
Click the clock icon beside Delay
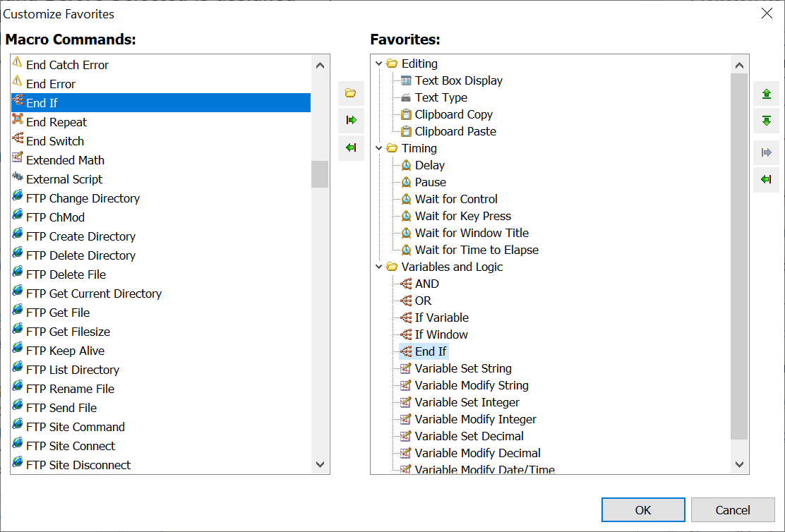[x=406, y=165]
